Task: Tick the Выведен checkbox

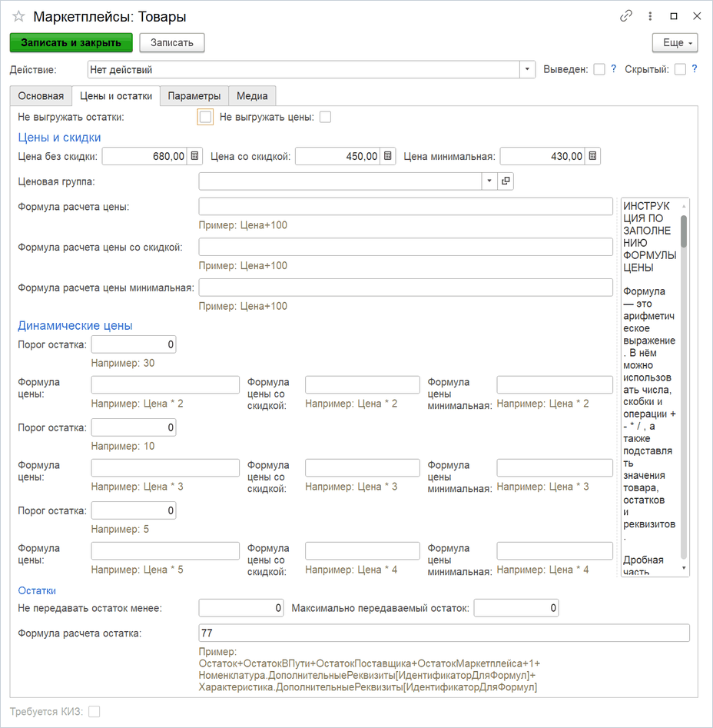Action: pyautogui.click(x=599, y=70)
